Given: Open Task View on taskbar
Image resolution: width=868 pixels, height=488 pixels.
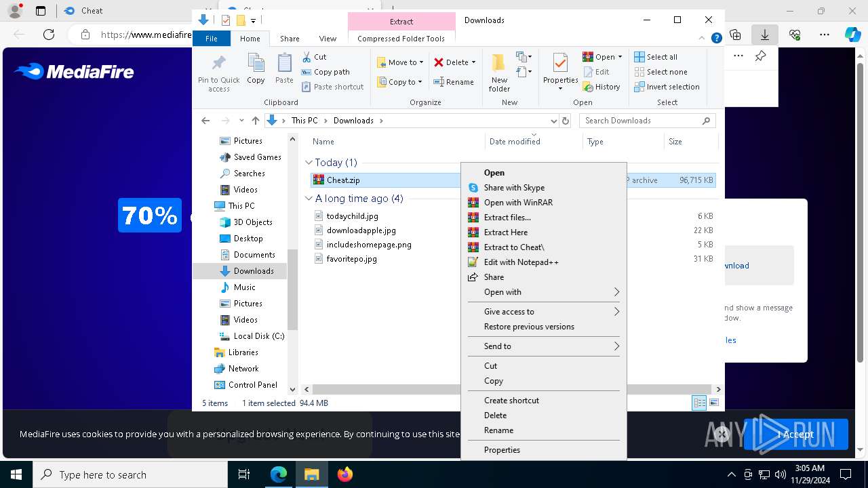Looking at the screenshot, I should tap(244, 474).
